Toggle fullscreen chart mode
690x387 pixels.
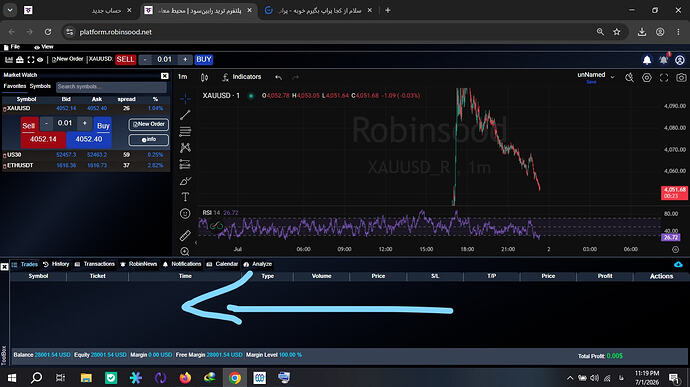pos(664,77)
